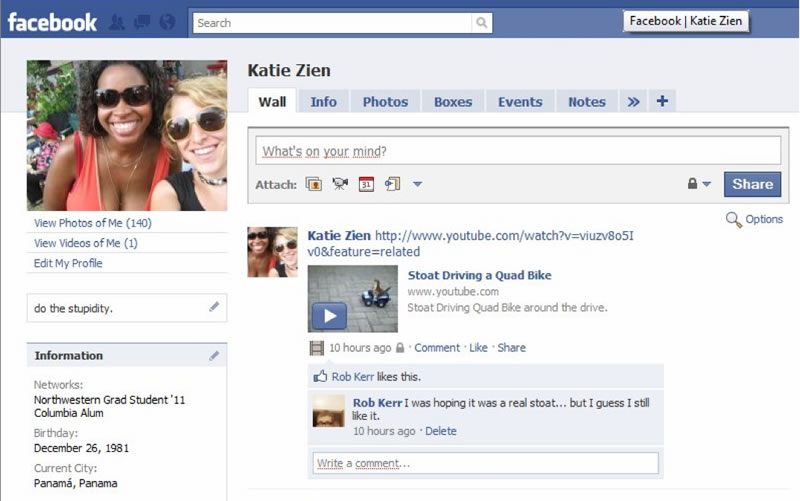Click the lock icon next to 10 hours ago
Screen dimensions: 800x501
click(x=400, y=347)
